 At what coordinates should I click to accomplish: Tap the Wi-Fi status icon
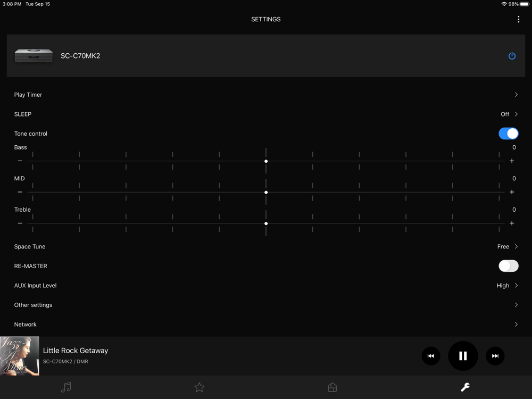click(x=504, y=4)
